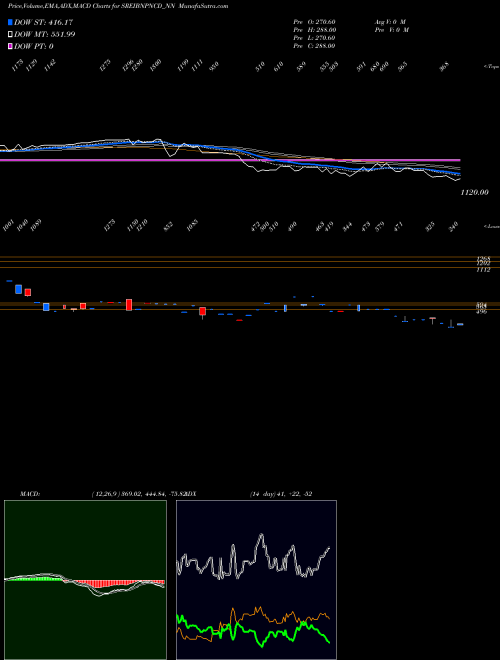Select the 'DOW MT: 551.99' legend text
Viewport: 500px width, 660px height.
click(45, 34)
